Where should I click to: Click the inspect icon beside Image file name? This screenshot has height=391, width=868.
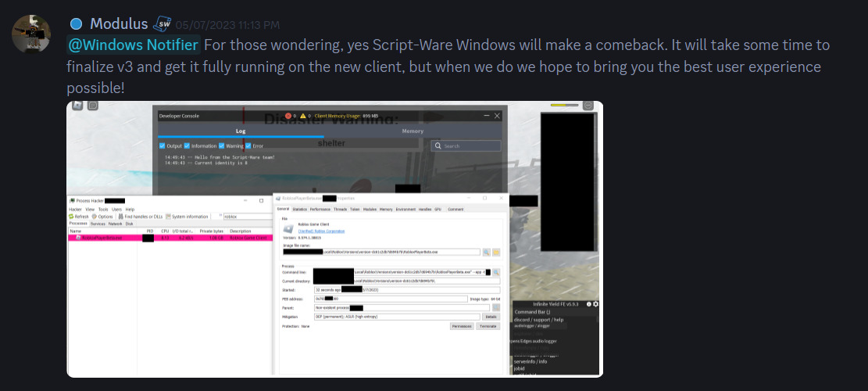click(486, 252)
